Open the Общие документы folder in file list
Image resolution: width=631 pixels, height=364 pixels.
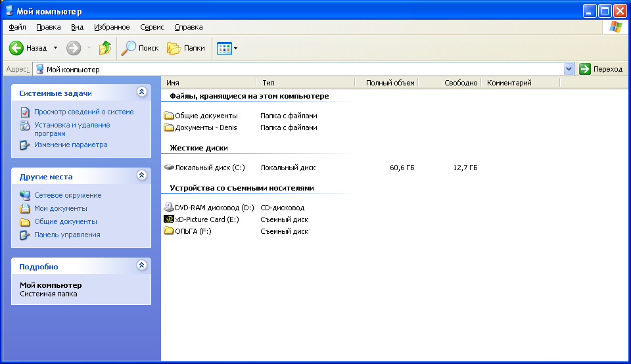(x=206, y=116)
